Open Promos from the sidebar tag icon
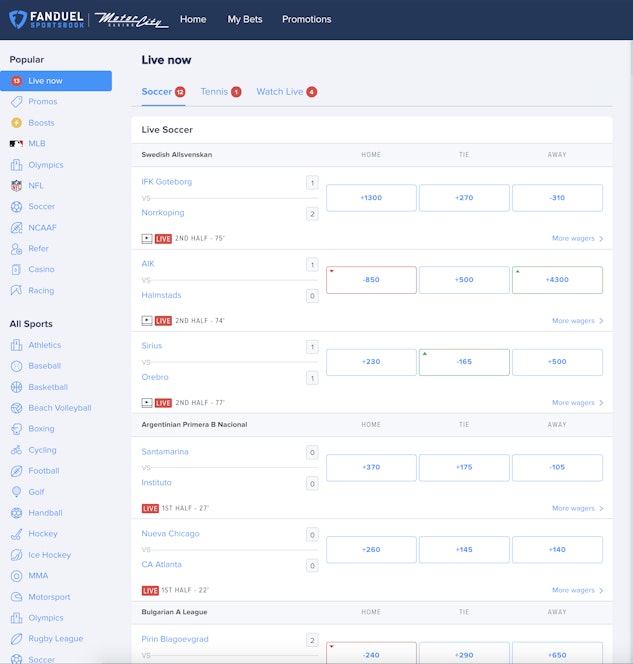This screenshot has width=633, height=664. click(x=16, y=102)
